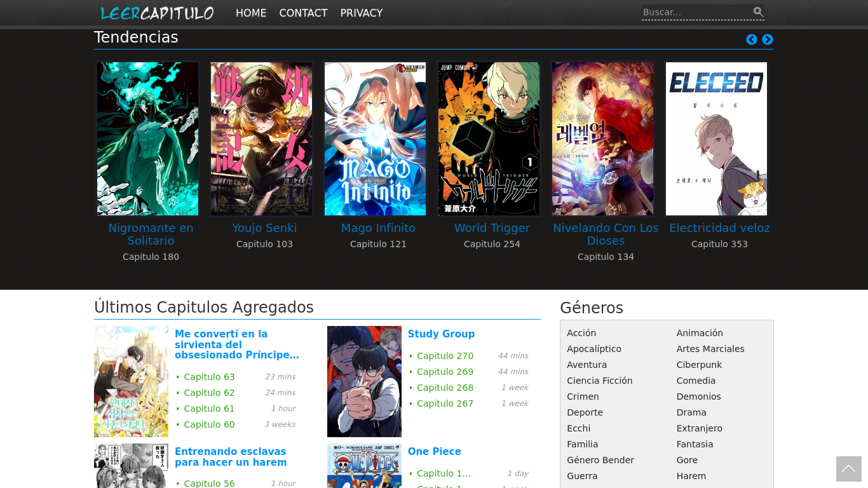
Task: Click 'Capitulo 353' under Electricidad veloz
Action: 719,244
